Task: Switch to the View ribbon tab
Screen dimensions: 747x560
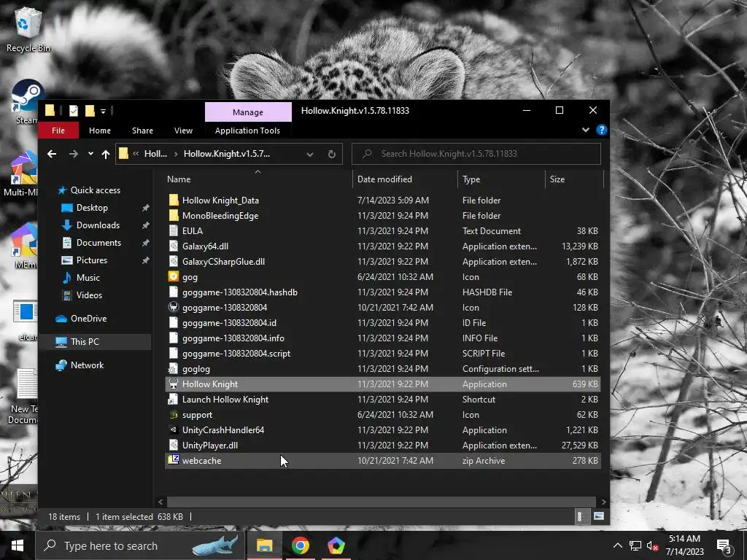Action: [183, 131]
